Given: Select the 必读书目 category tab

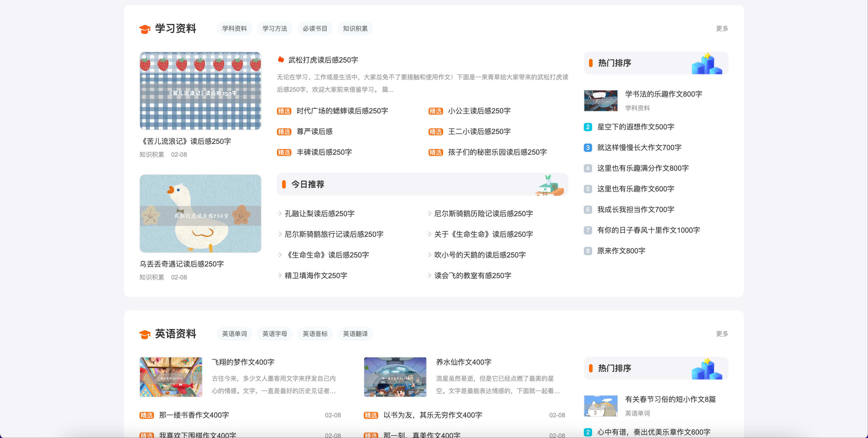Looking at the screenshot, I should coord(315,29).
